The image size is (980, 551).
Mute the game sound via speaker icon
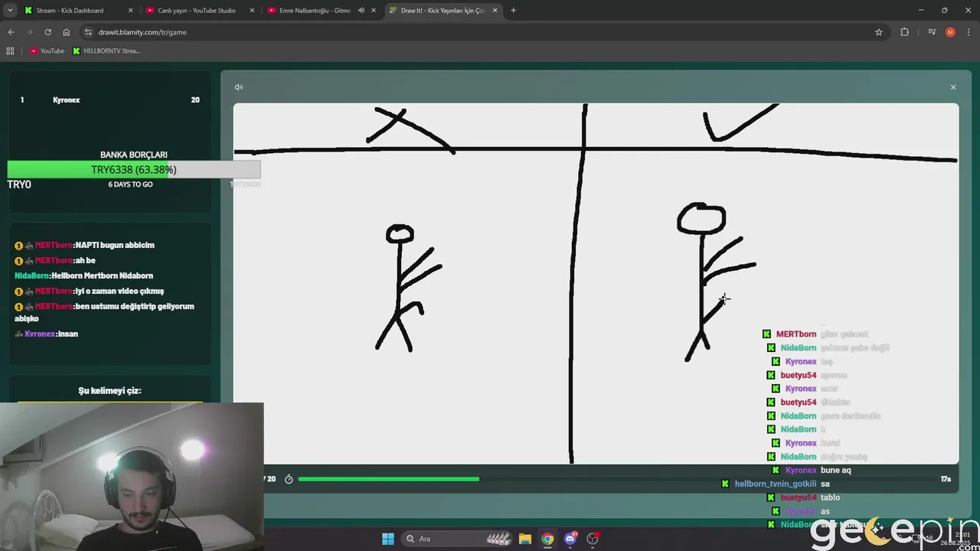(239, 87)
